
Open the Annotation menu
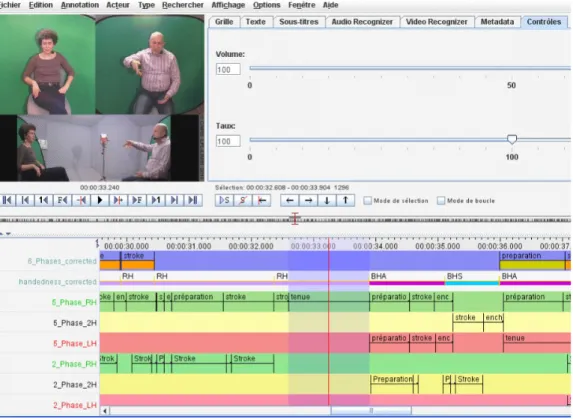tap(80, 5)
